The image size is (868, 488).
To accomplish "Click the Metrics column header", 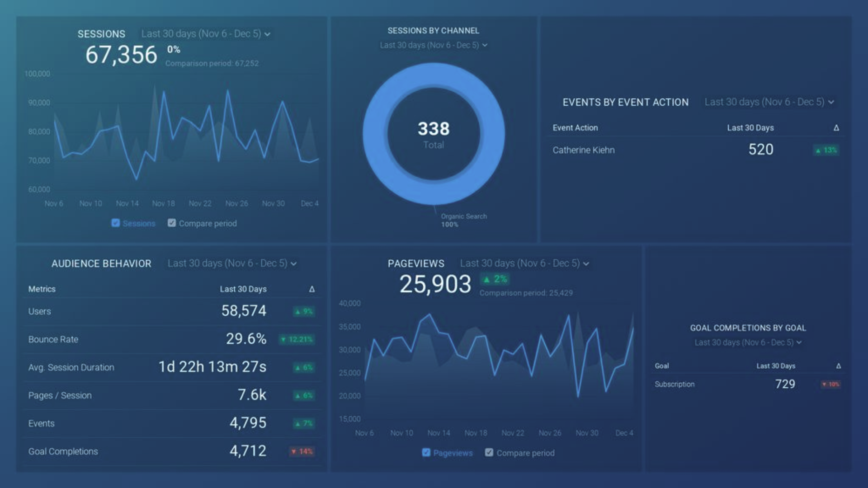I will tap(42, 289).
